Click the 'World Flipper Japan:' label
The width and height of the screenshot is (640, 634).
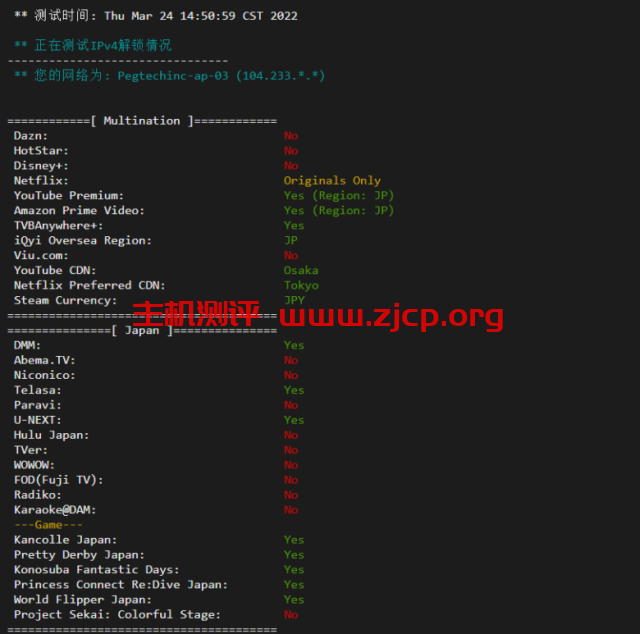pyautogui.click(x=82, y=600)
